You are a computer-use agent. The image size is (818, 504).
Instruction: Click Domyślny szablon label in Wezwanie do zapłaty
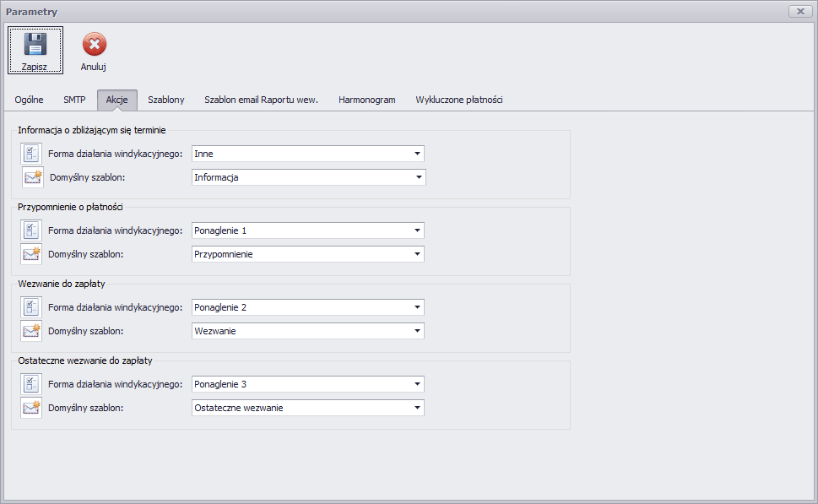pos(85,331)
